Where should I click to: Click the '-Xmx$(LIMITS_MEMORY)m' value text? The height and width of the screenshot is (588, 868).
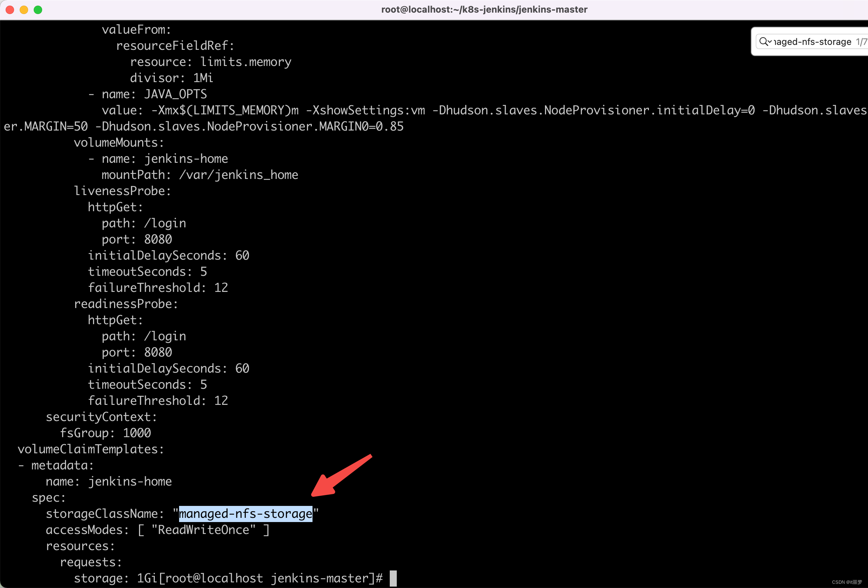225,111
